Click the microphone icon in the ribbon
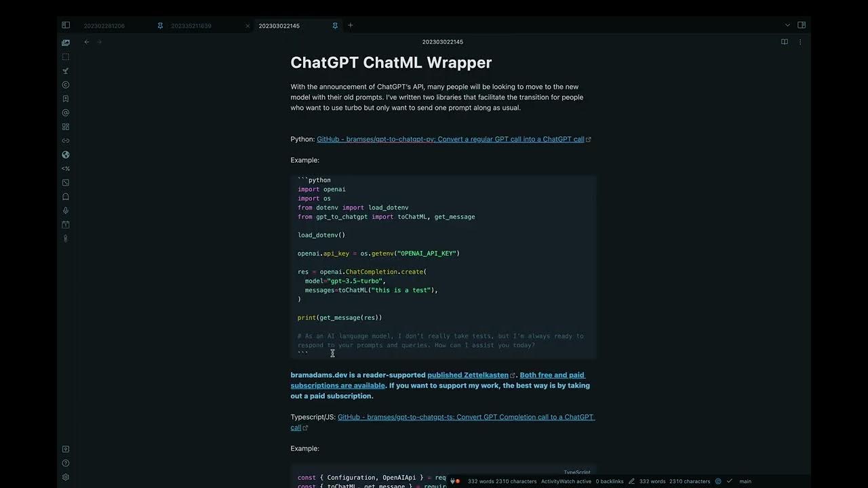This screenshot has width=868, height=488. click(66, 211)
